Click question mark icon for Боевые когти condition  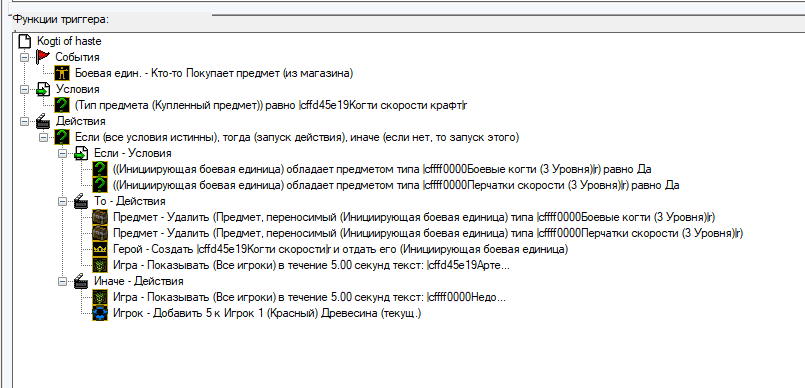[x=100, y=169]
